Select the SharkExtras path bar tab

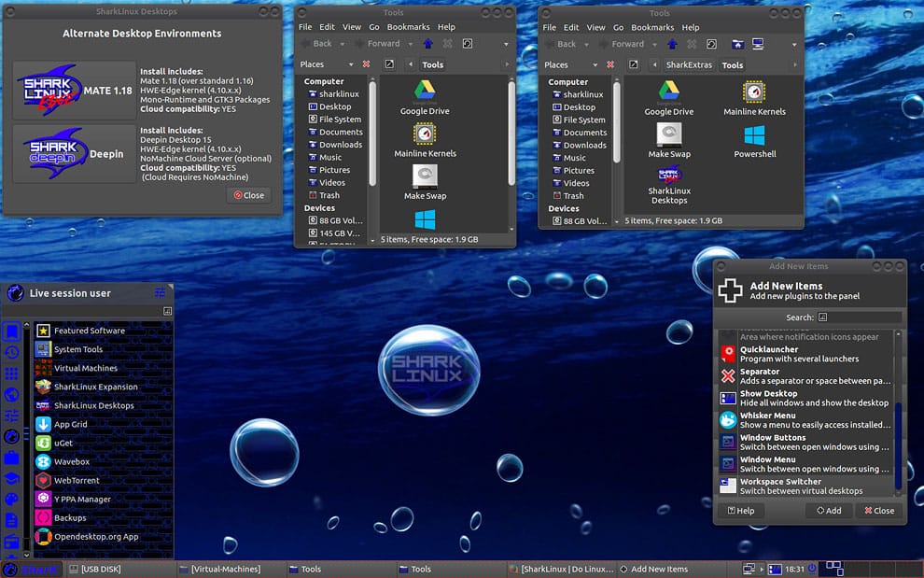pos(689,64)
